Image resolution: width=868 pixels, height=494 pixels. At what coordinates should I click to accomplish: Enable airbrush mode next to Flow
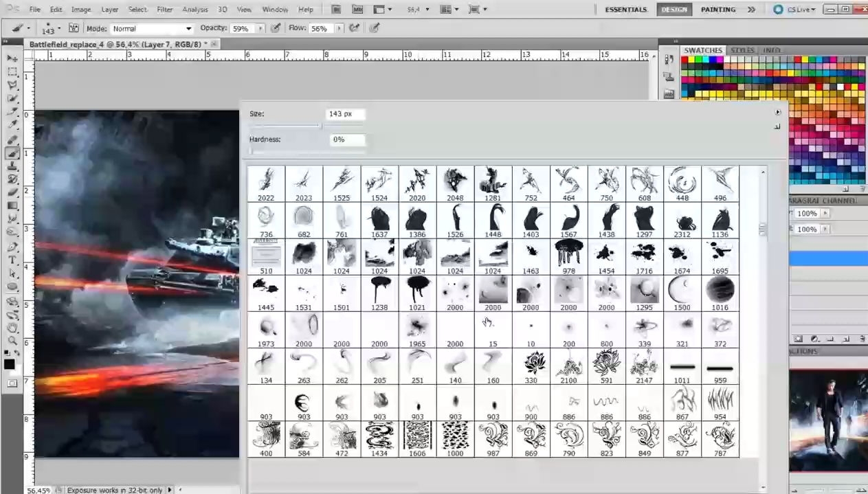pyautogui.click(x=355, y=28)
